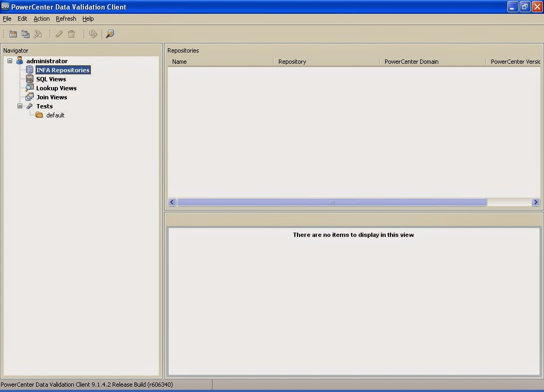Click the Run Tests toolbar icon
This screenshot has height=392, width=544.
point(93,33)
